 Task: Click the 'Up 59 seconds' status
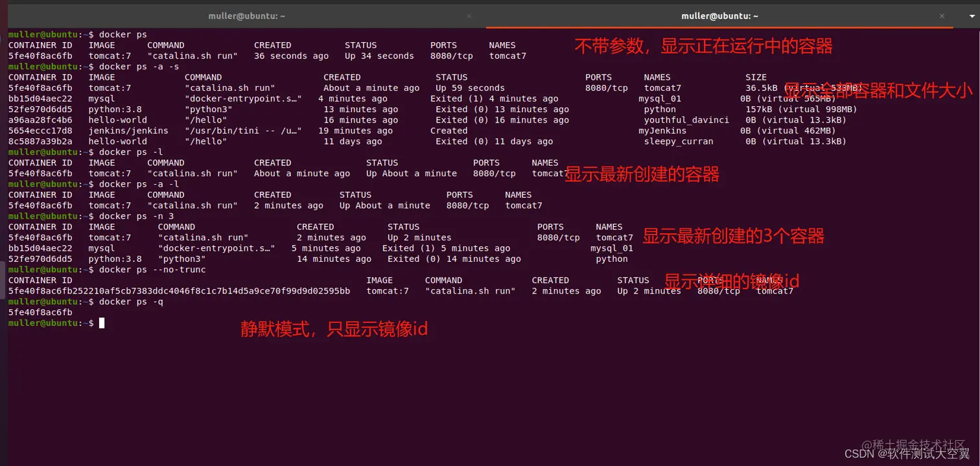tap(470, 88)
